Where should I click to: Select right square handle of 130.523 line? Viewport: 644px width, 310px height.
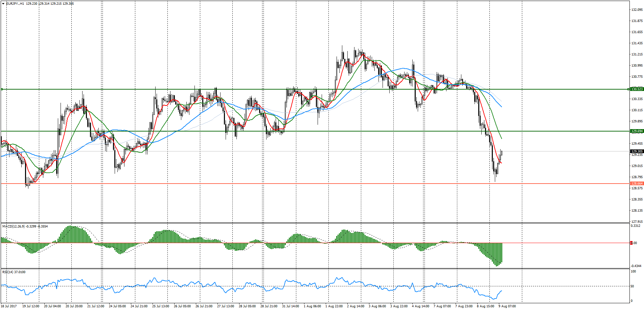pos(629,89)
